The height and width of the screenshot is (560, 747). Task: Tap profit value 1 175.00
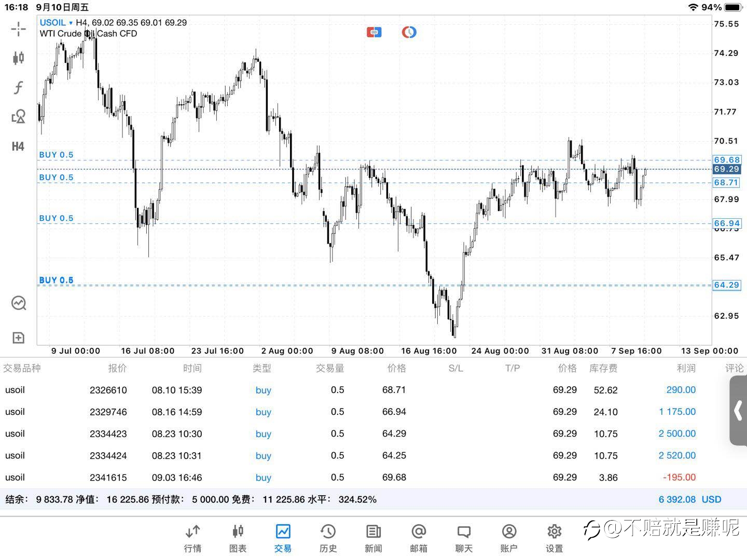tap(677, 412)
